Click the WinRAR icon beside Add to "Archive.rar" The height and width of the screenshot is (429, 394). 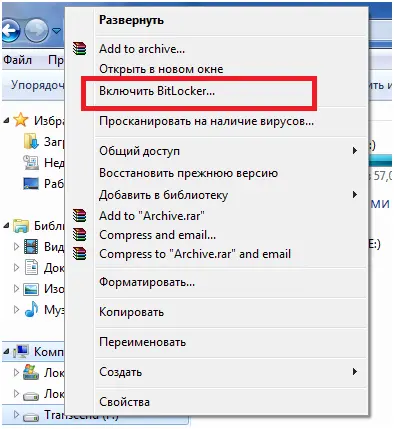[79, 215]
